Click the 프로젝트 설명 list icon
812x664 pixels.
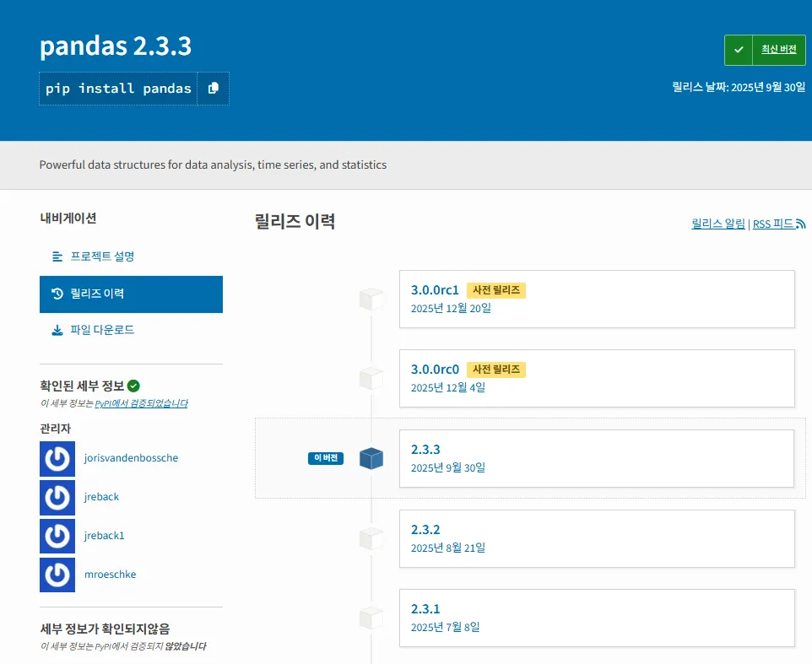coord(57,256)
